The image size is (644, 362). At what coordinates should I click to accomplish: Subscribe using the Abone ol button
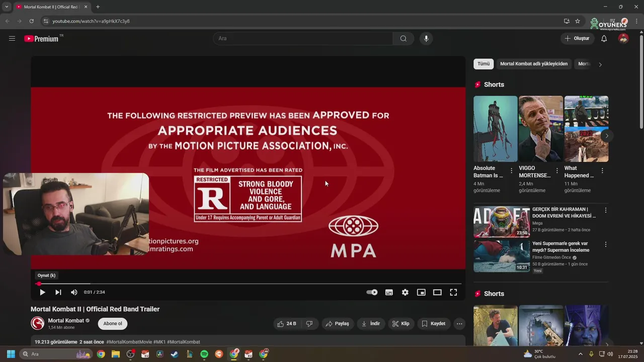[x=113, y=324]
